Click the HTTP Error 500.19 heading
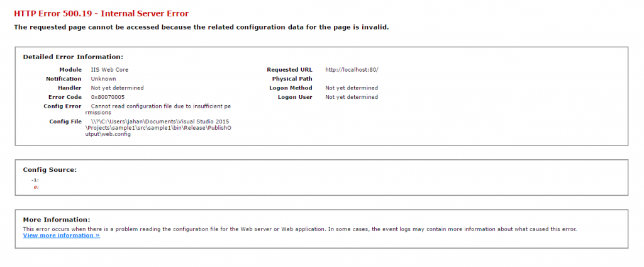This screenshot has height=267, width=644. (x=101, y=13)
